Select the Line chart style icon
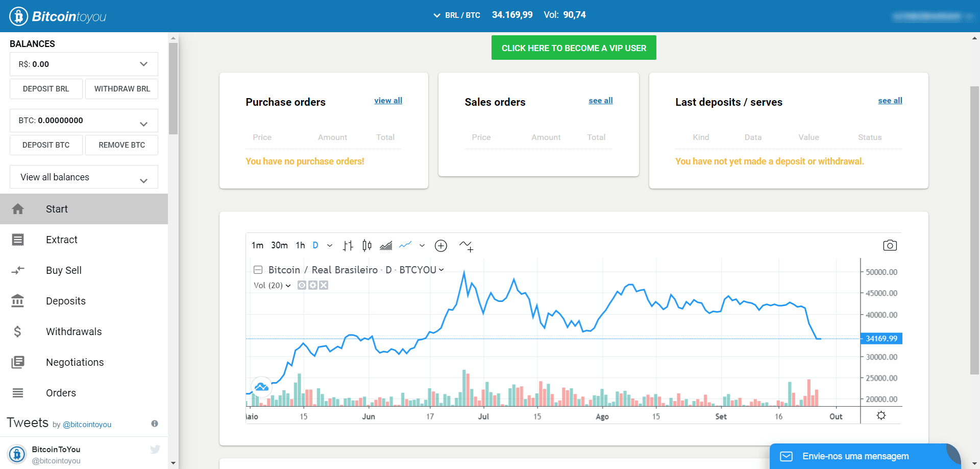This screenshot has width=980, height=469. [405, 245]
